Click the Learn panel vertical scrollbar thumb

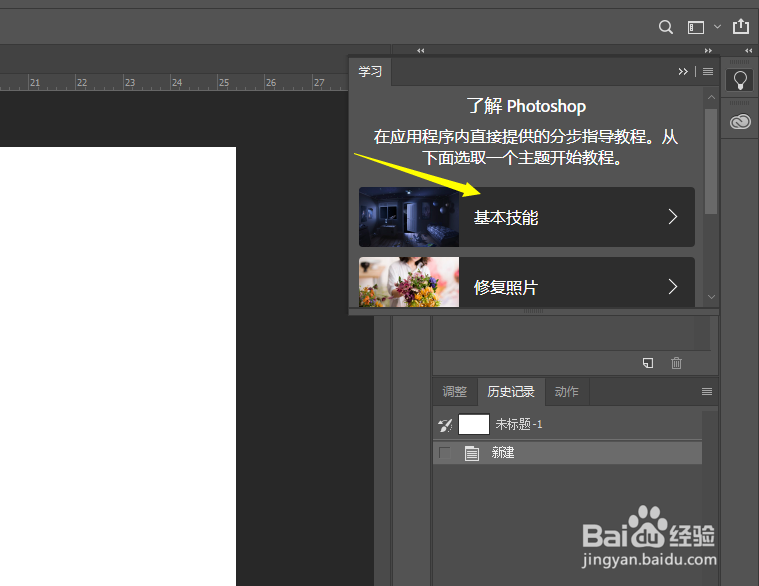[x=711, y=161]
